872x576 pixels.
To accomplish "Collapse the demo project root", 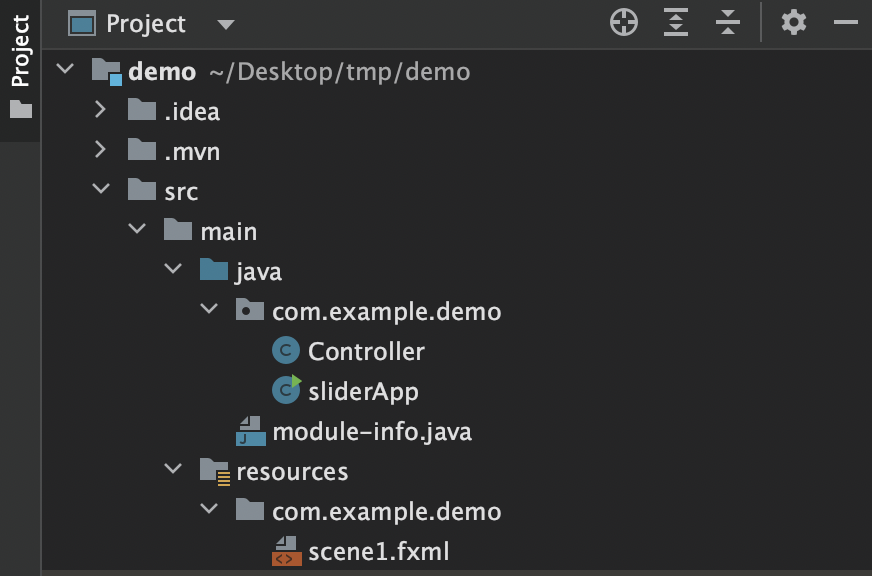I will pos(65,70).
